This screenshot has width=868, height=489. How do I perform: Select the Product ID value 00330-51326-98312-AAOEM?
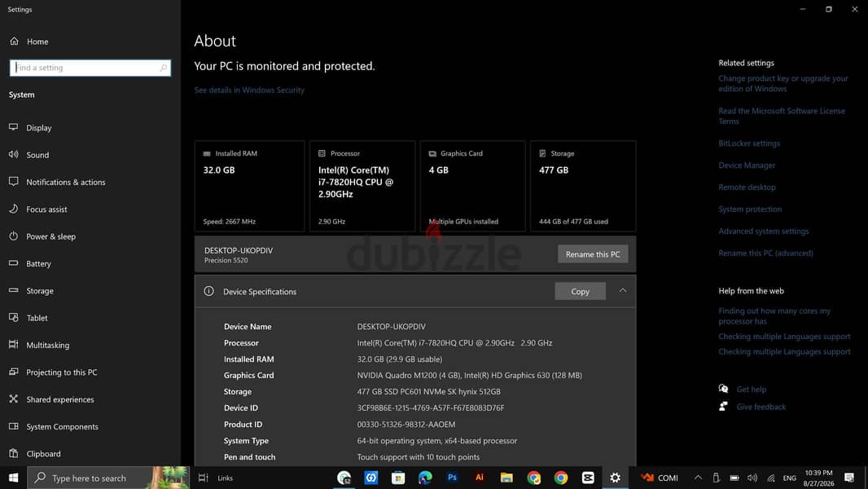pos(406,424)
